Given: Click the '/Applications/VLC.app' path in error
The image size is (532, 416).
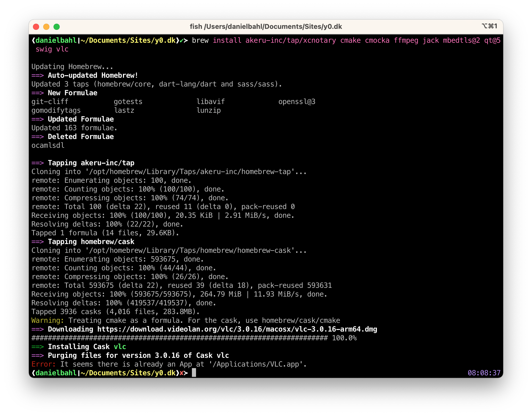Looking at the screenshot, I should [x=256, y=364].
